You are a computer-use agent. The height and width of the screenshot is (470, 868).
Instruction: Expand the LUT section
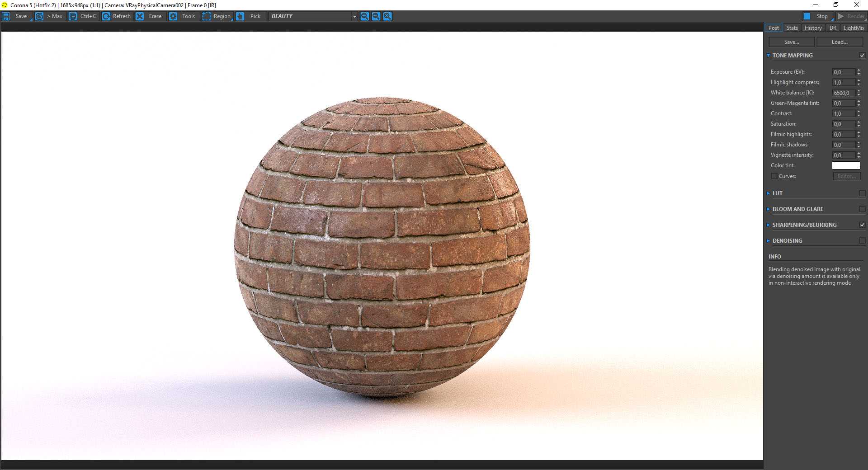pyautogui.click(x=777, y=193)
